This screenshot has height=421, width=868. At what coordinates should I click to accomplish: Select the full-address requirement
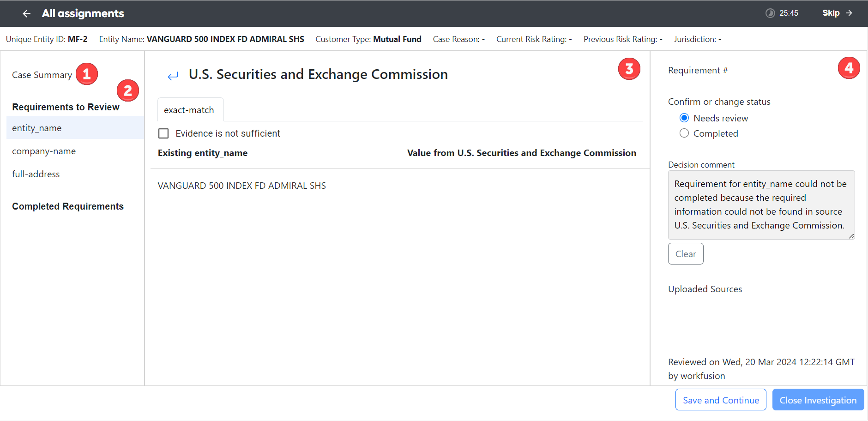click(x=75, y=174)
